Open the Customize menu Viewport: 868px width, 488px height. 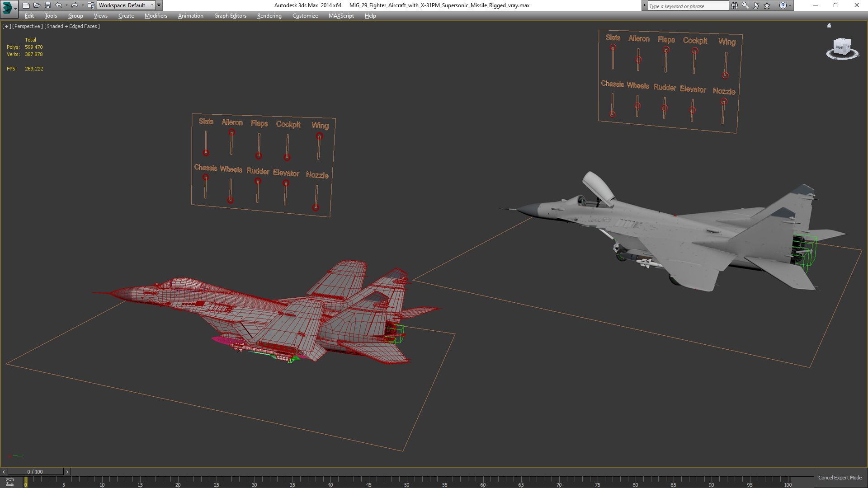[x=305, y=16]
